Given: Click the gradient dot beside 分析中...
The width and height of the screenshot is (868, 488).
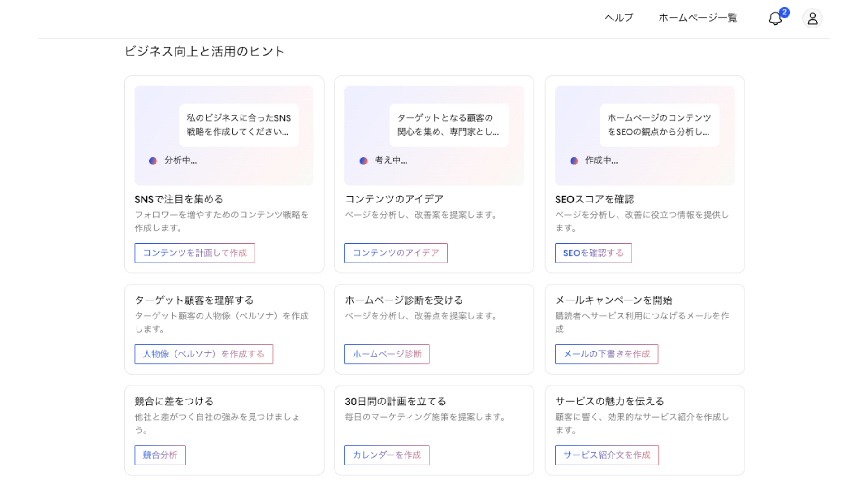Looking at the screenshot, I should click(x=153, y=161).
